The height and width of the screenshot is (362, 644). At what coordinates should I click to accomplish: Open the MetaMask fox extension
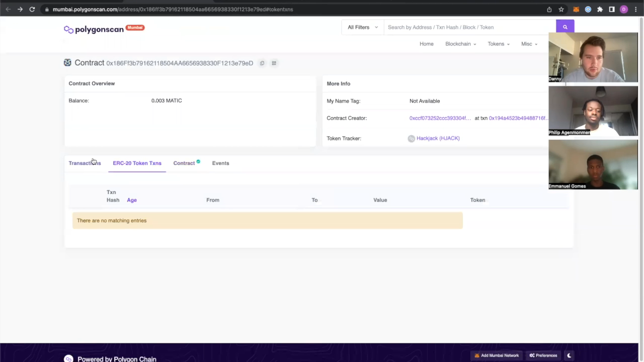(576, 9)
